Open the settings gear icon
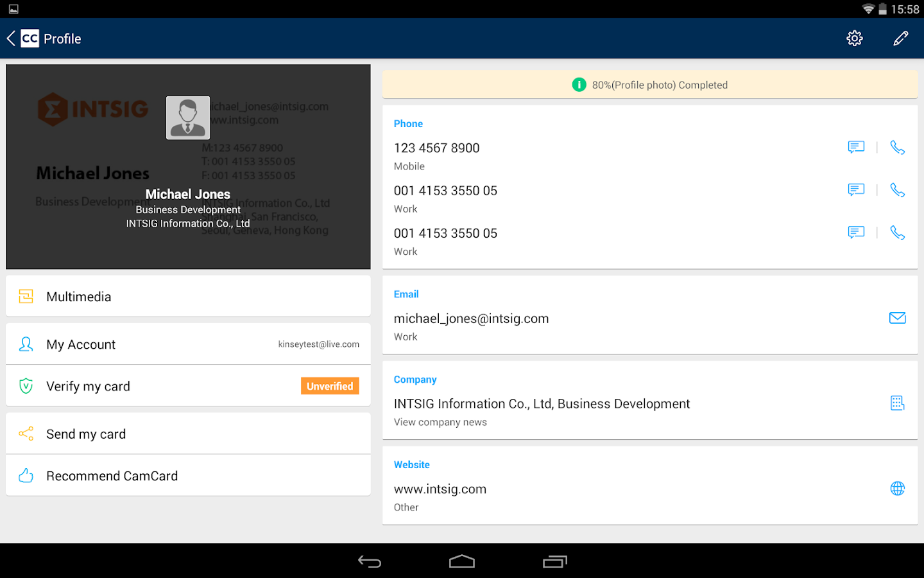 coord(854,38)
